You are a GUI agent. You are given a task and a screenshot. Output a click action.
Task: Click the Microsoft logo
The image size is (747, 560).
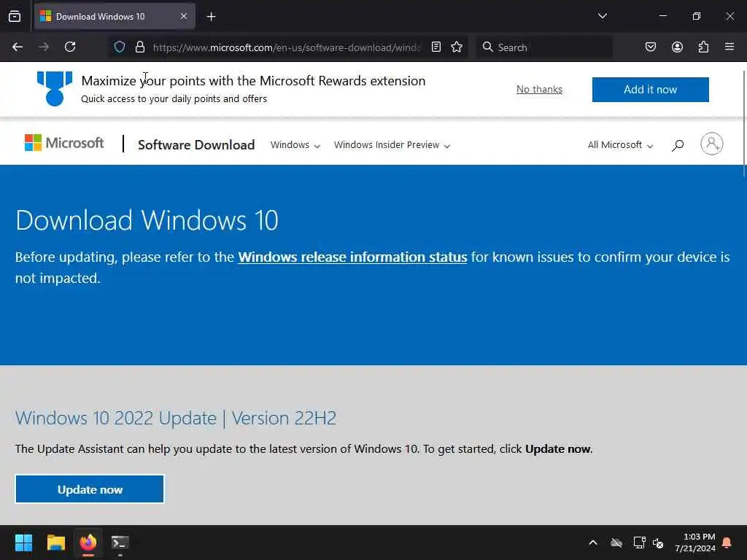click(64, 143)
